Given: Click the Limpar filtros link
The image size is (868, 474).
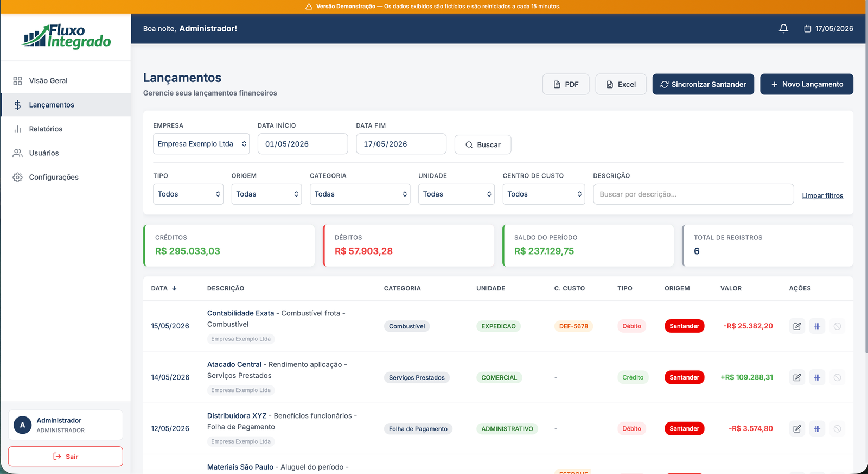Looking at the screenshot, I should [822, 196].
